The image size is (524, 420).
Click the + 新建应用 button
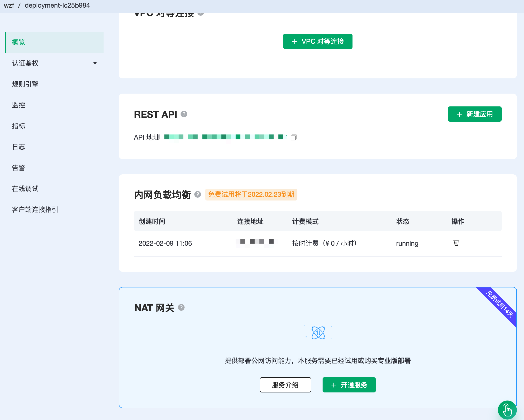click(x=474, y=114)
